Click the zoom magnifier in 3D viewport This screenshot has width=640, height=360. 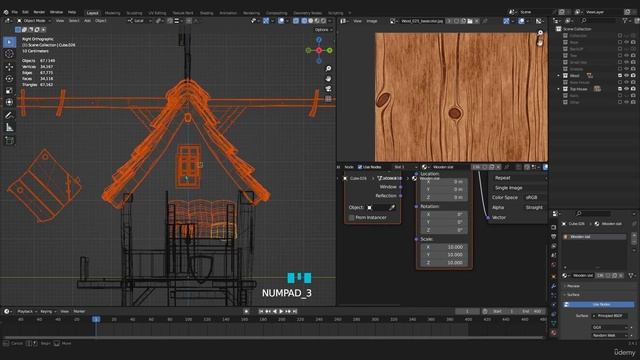click(x=328, y=69)
